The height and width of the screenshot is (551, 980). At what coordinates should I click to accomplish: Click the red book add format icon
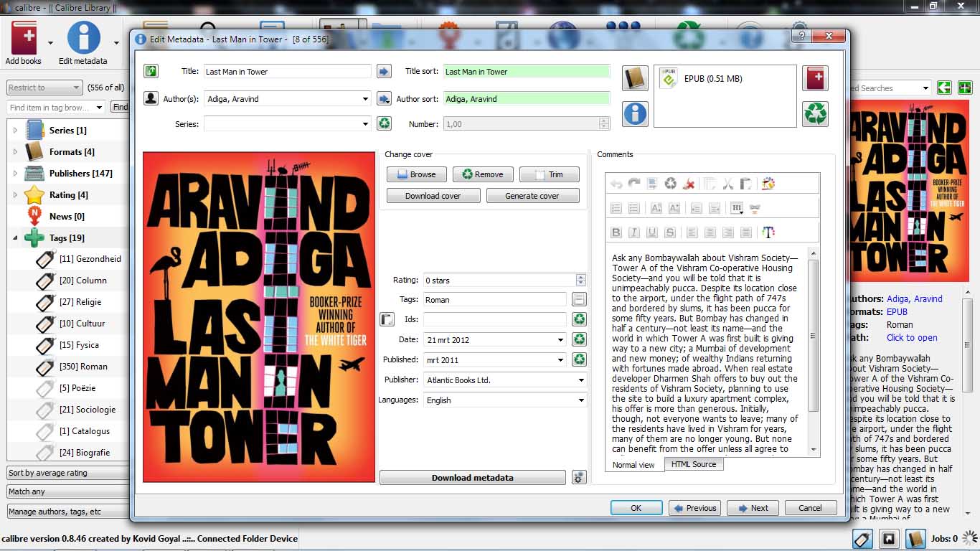coord(816,78)
